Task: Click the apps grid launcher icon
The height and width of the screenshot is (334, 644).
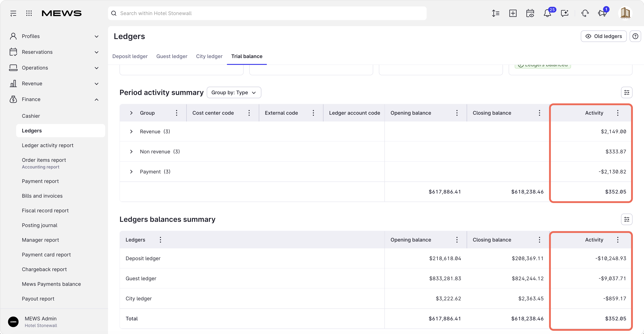Action: [29, 13]
